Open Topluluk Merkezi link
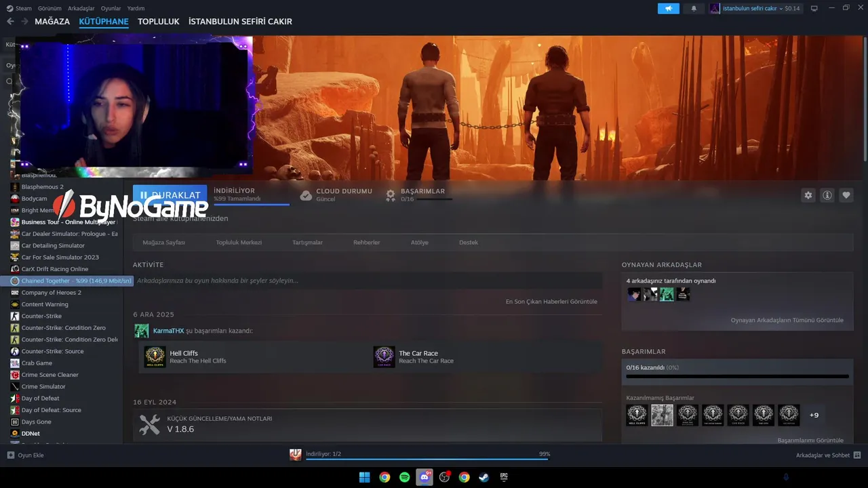This screenshot has width=868, height=488. [239, 243]
